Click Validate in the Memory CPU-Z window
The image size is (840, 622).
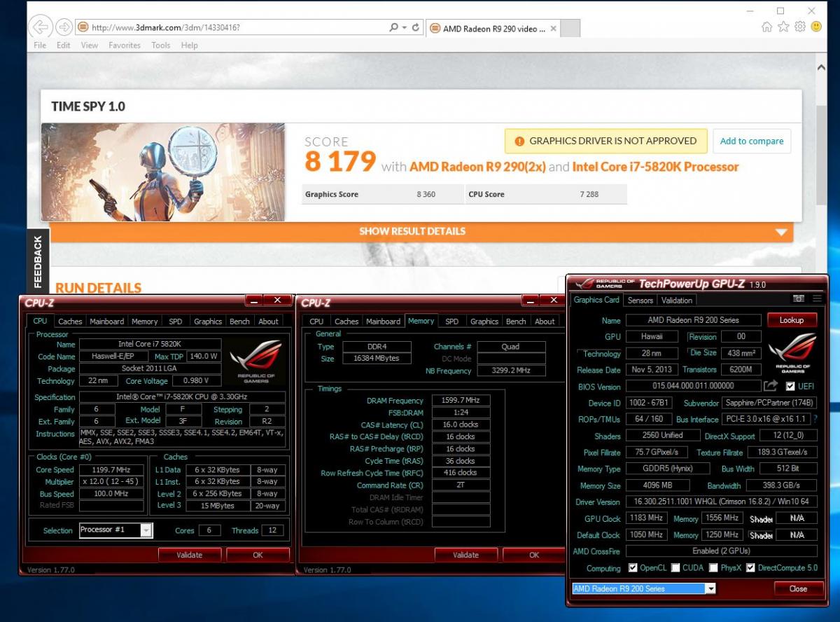coord(465,555)
